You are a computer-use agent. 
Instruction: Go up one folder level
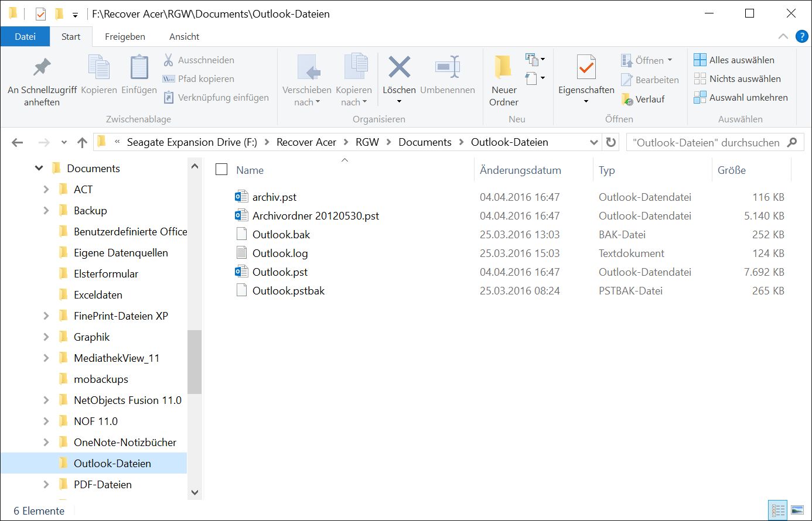pyautogui.click(x=82, y=142)
